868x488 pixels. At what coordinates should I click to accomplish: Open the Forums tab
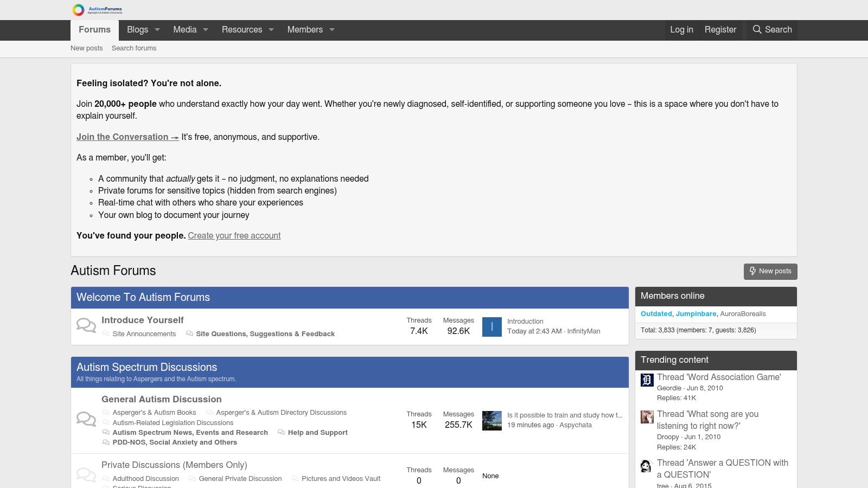point(94,30)
